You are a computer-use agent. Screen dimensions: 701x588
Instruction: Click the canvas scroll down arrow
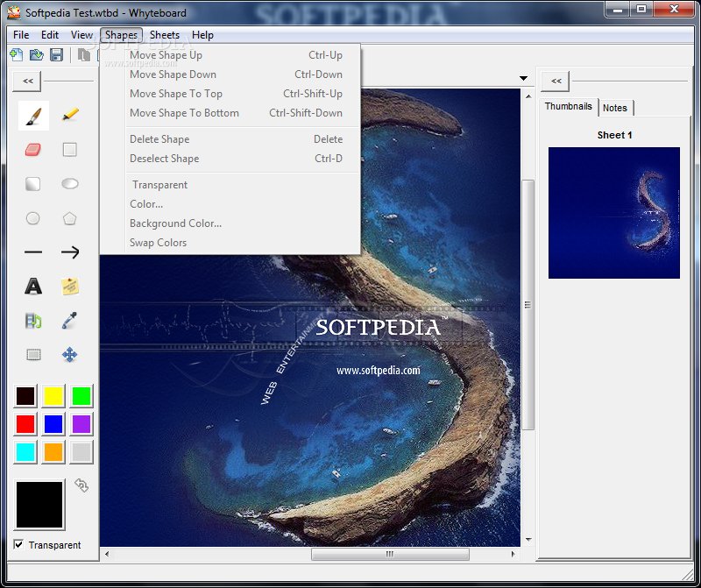(x=528, y=540)
